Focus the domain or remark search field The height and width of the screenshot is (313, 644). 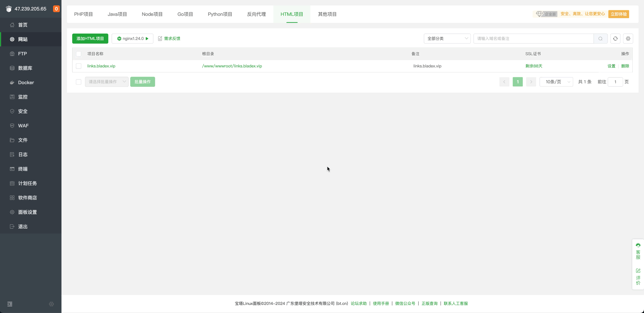coord(534,39)
